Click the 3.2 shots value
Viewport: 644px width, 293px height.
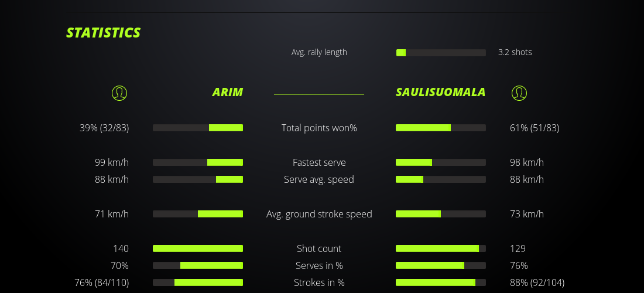click(x=515, y=52)
